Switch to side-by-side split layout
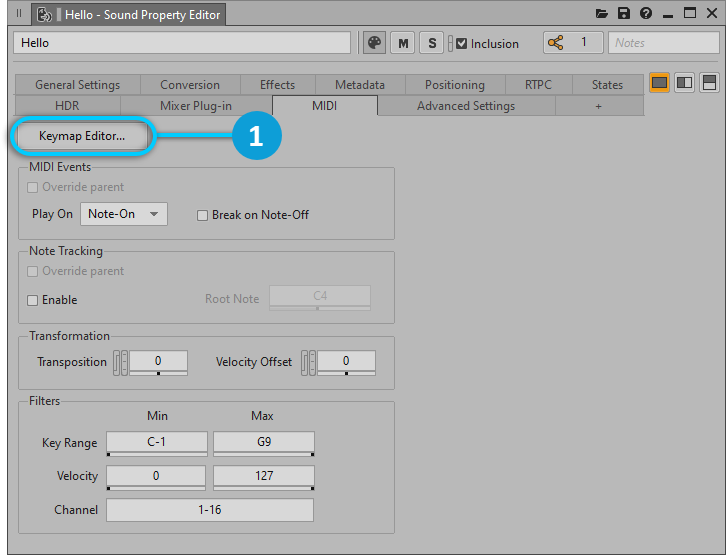The height and width of the screenshot is (555, 726). (x=685, y=83)
